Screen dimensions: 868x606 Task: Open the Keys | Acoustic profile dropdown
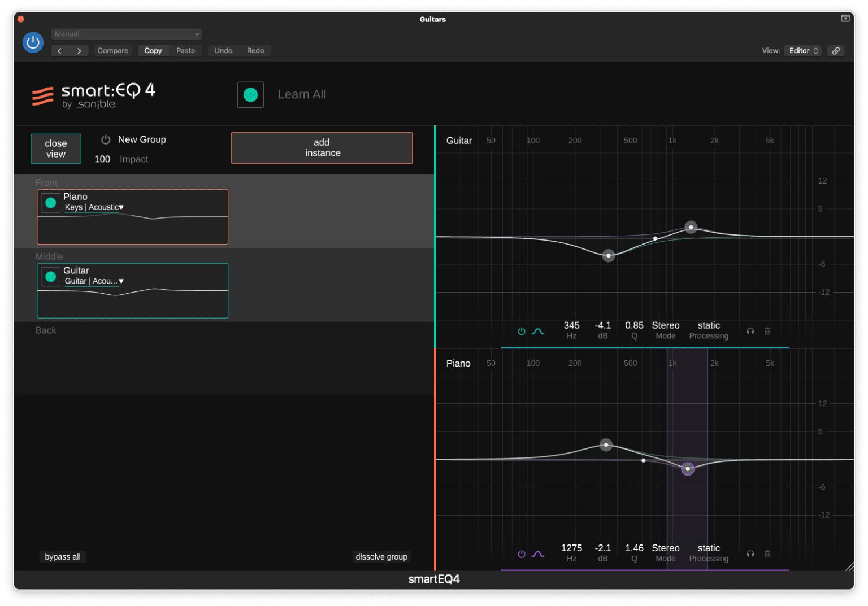pyautogui.click(x=94, y=207)
